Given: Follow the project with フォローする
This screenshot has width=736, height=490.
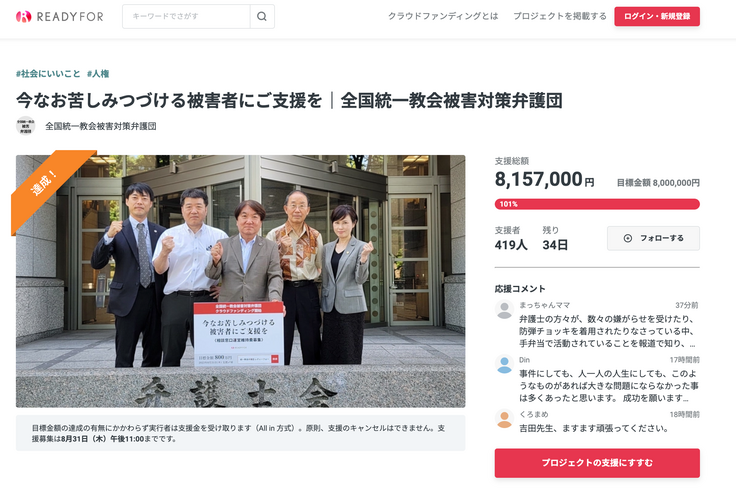Looking at the screenshot, I should click(653, 238).
